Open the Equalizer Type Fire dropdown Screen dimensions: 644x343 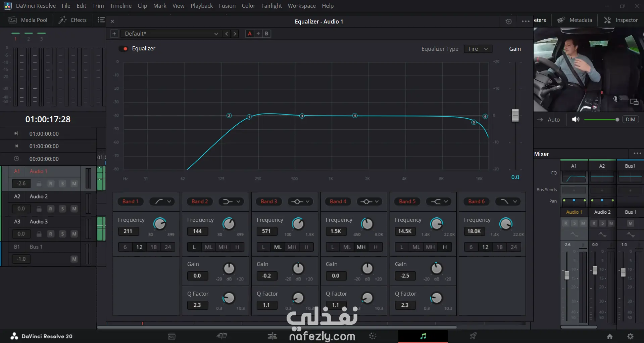click(x=478, y=49)
